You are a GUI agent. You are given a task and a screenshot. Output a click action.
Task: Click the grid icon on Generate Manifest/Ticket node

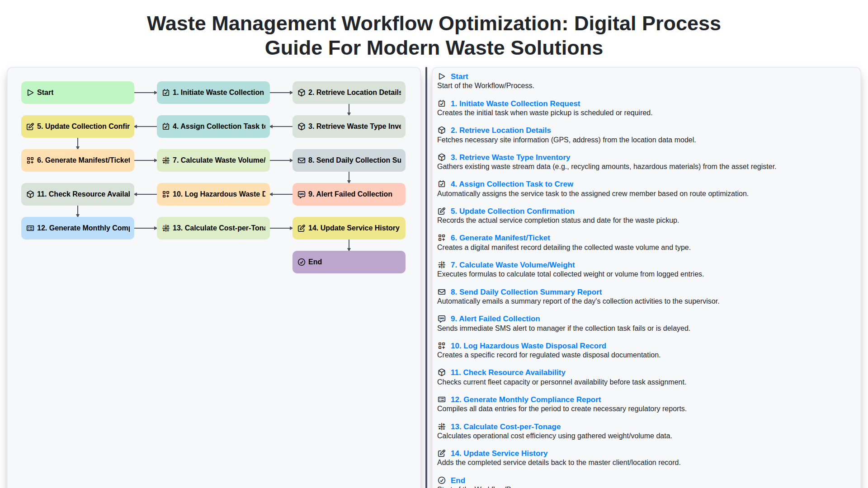point(30,160)
